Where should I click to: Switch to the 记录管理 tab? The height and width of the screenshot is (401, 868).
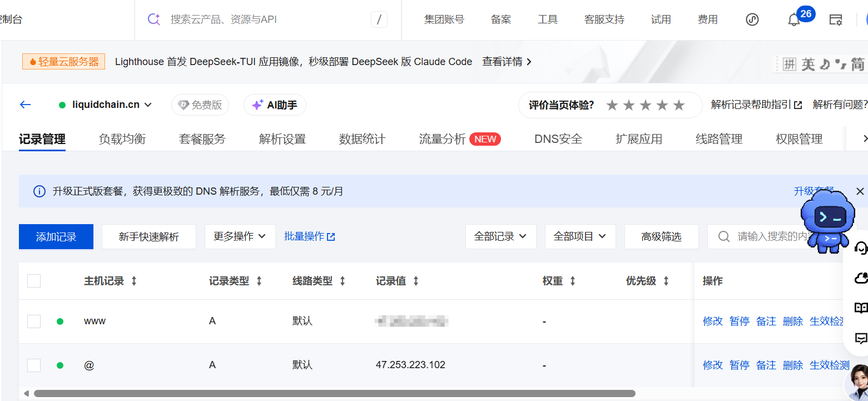[x=42, y=138]
